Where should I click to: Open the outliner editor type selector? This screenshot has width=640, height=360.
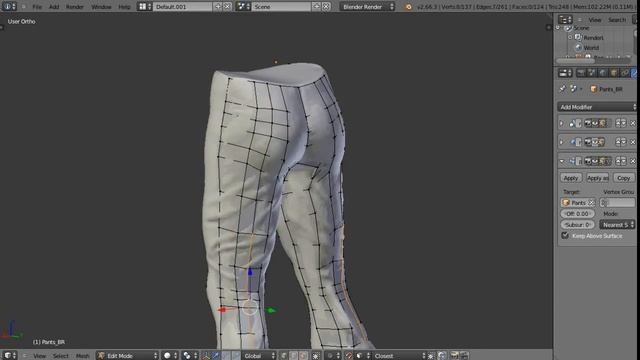pos(565,20)
